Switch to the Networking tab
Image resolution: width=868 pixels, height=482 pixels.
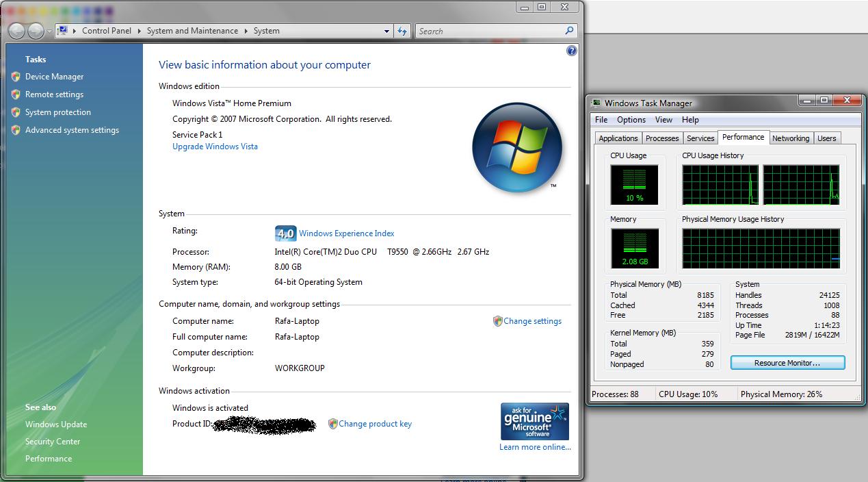tap(791, 138)
